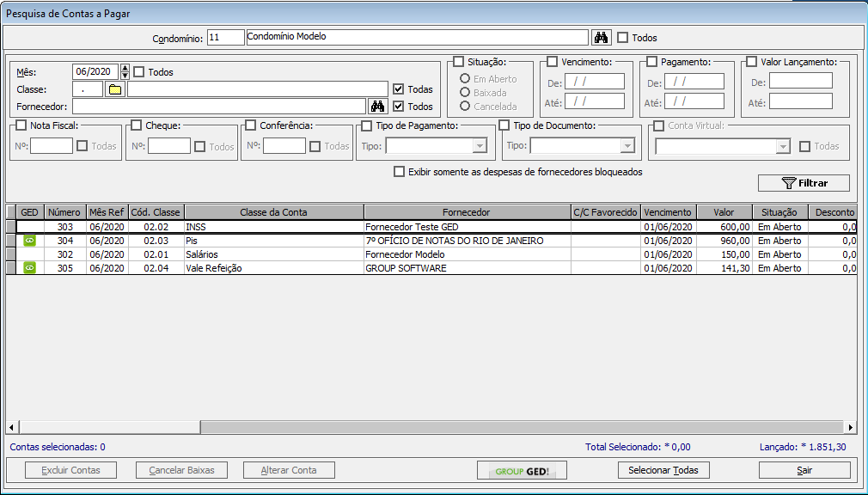The height and width of the screenshot is (495, 868).
Task: Apply filters with the Filtrar button
Action: [x=804, y=183]
